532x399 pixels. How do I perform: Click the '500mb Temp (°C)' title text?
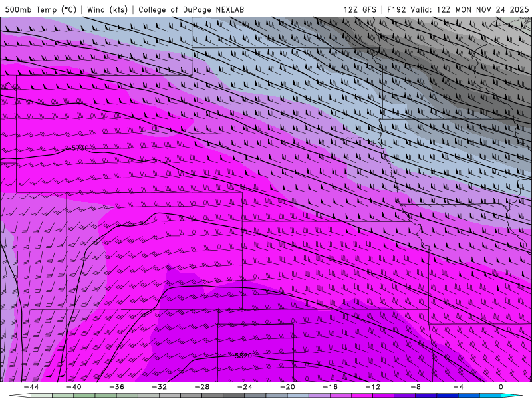[41, 9]
